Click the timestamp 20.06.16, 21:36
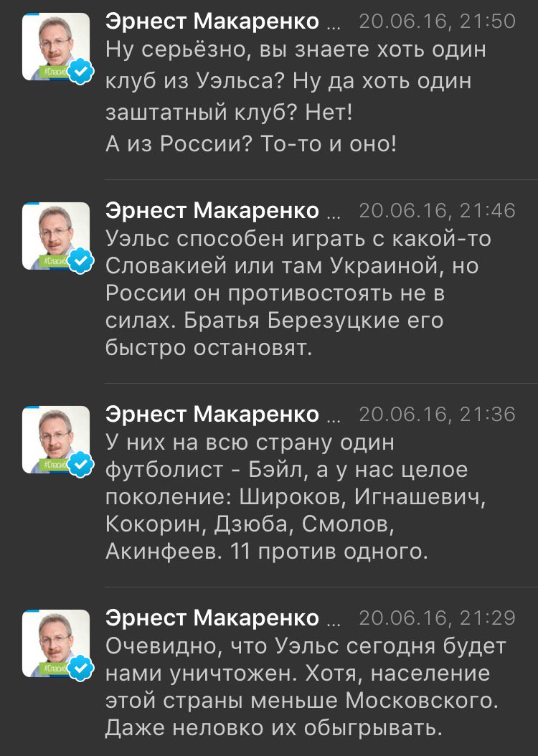The height and width of the screenshot is (756, 538). tap(436, 414)
